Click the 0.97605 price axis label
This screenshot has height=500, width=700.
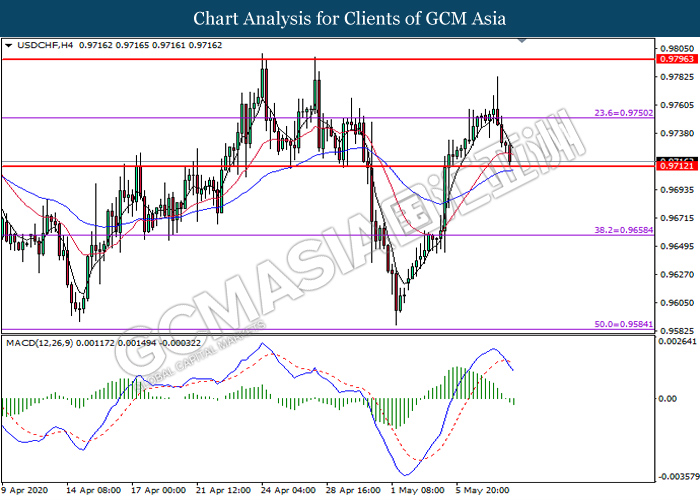676,105
